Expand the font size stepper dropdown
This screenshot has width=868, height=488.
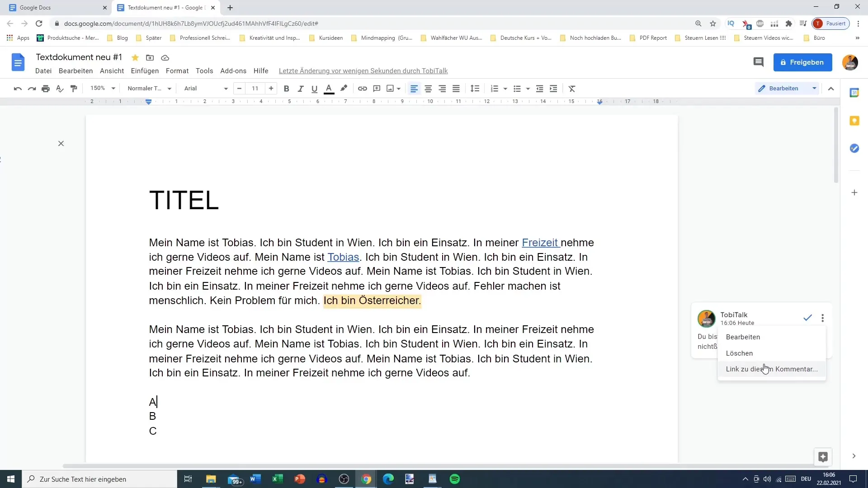click(x=255, y=88)
